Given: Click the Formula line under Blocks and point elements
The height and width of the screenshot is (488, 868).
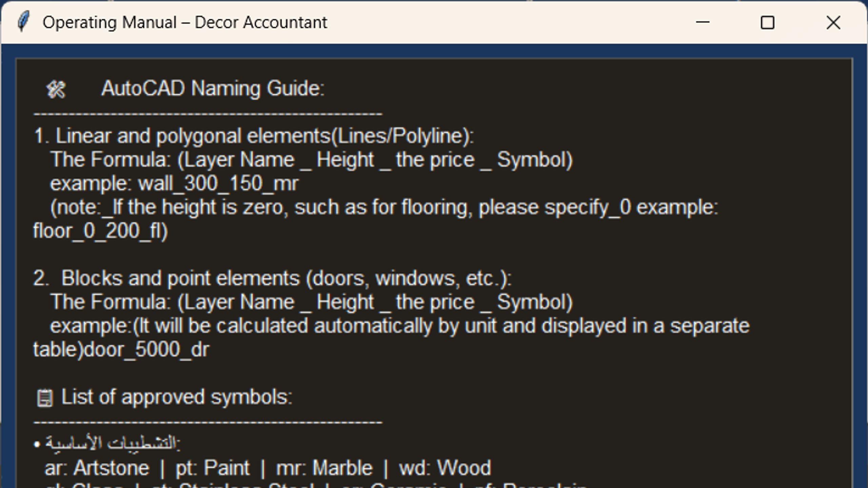Looking at the screenshot, I should [x=311, y=302].
